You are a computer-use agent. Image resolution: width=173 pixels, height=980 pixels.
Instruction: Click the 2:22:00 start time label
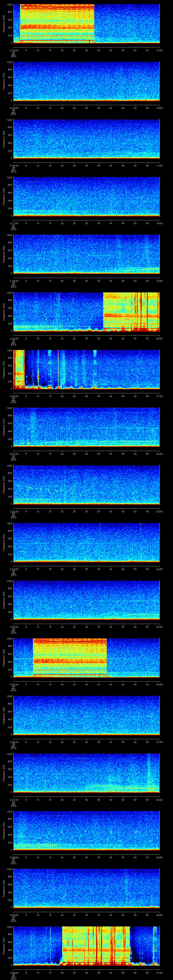(14, 511)
